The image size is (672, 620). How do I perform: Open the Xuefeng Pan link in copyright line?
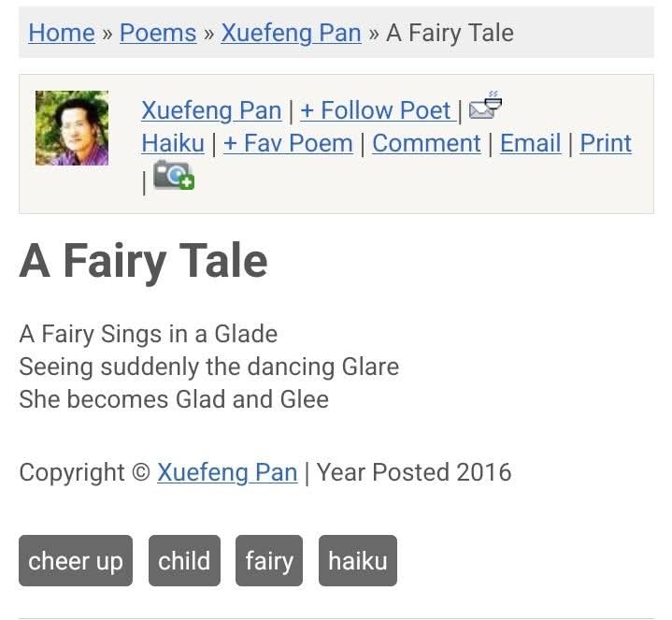(227, 472)
